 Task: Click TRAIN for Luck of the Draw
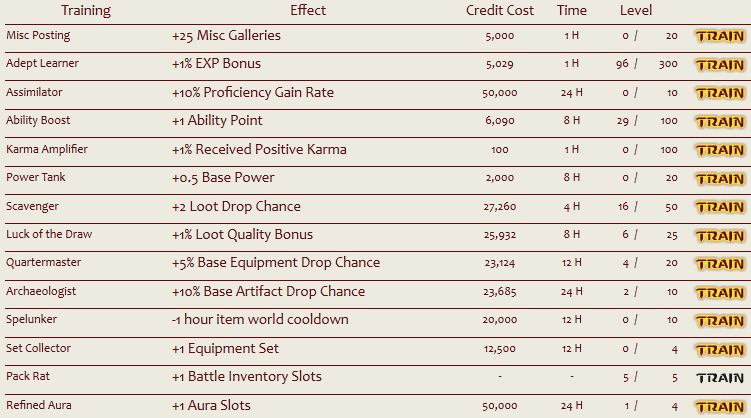click(x=720, y=236)
